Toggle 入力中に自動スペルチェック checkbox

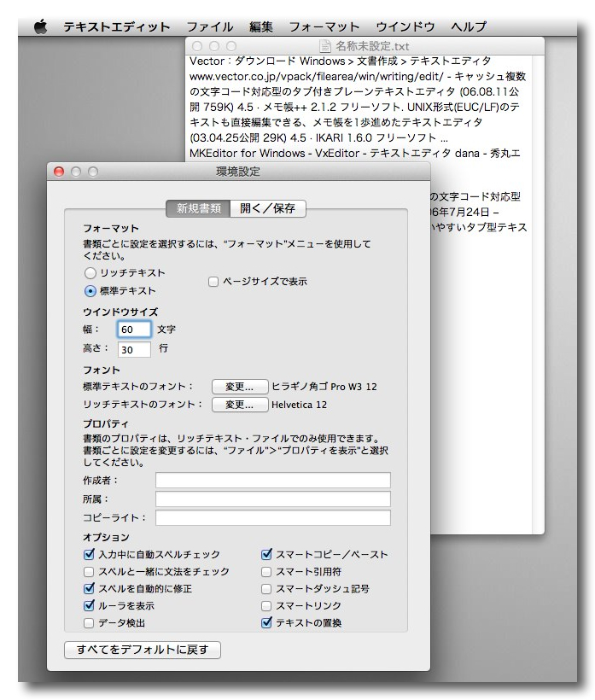(x=89, y=555)
